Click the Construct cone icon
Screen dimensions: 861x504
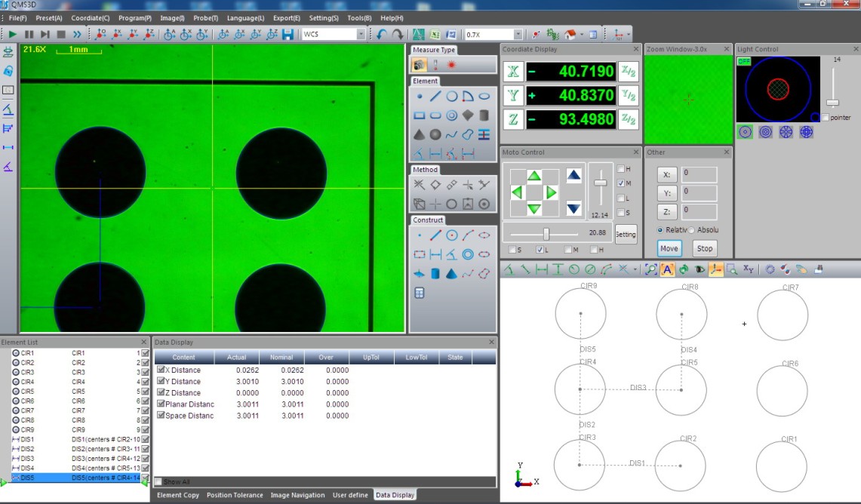[451, 274]
